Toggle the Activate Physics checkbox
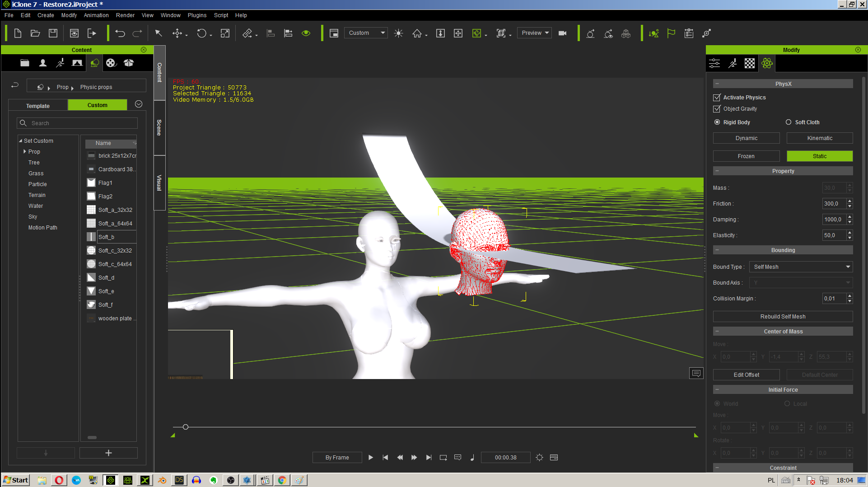Screen dimensions: 868x487 point(717,97)
